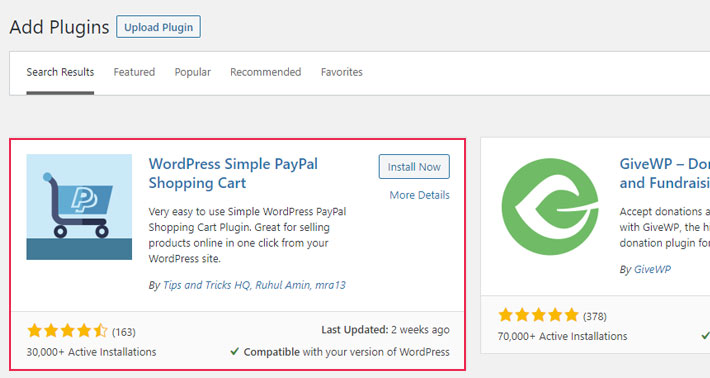Visit the Ruhul Amin author link
The image size is (710, 378).
[283, 285]
